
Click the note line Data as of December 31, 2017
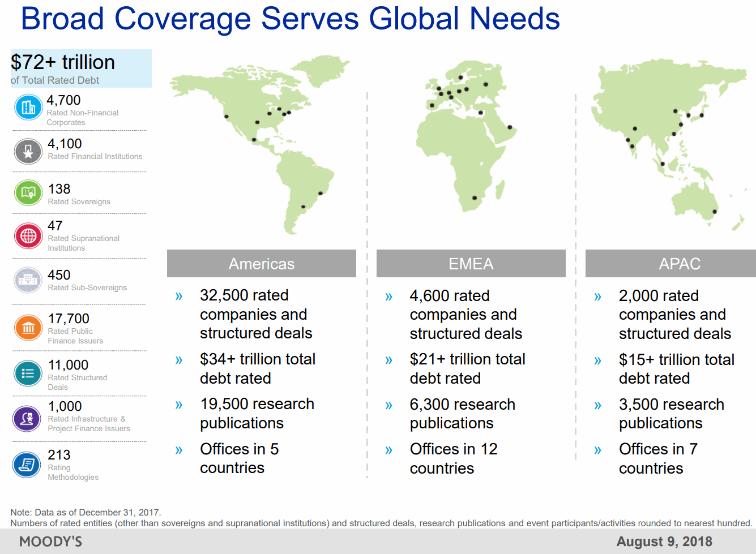[86, 513]
